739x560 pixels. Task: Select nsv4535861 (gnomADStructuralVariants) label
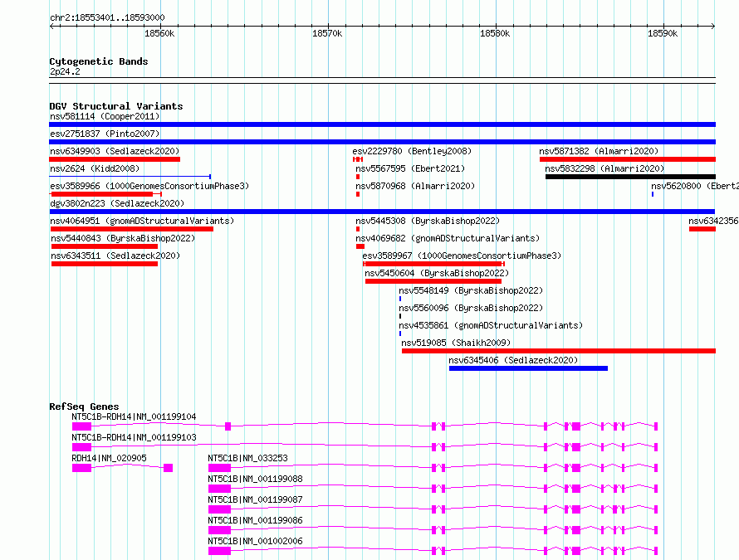[x=491, y=325]
